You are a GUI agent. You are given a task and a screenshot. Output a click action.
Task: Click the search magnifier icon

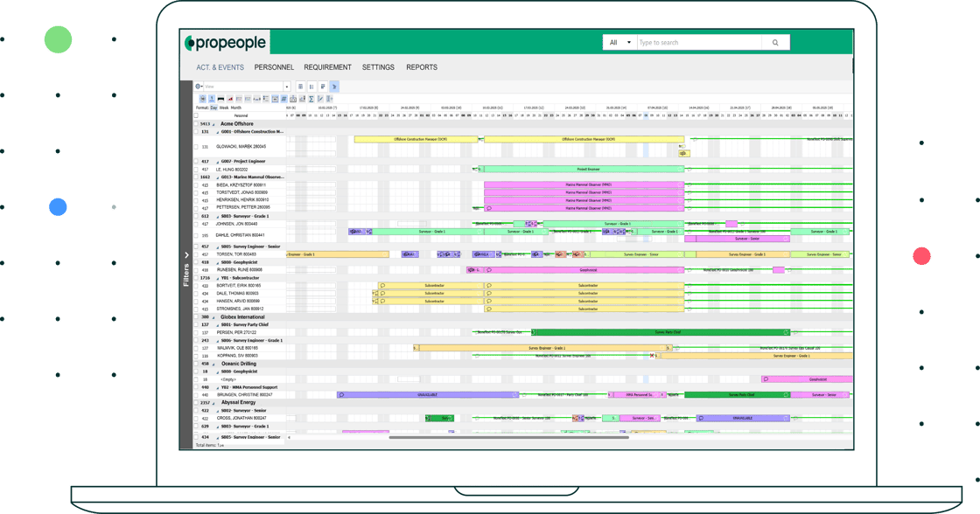(773, 42)
